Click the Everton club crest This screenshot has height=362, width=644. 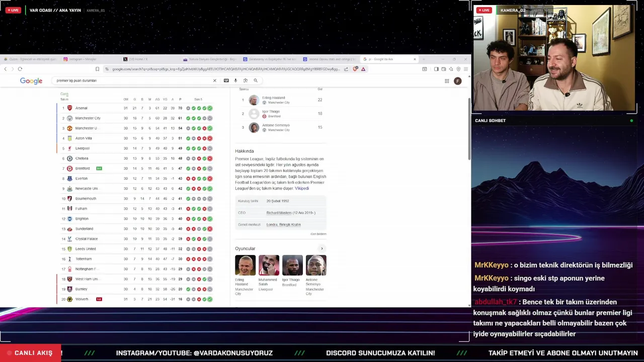(x=70, y=178)
